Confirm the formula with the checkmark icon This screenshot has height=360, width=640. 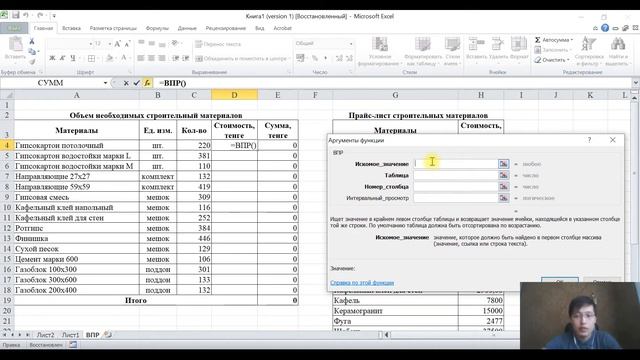(136, 83)
